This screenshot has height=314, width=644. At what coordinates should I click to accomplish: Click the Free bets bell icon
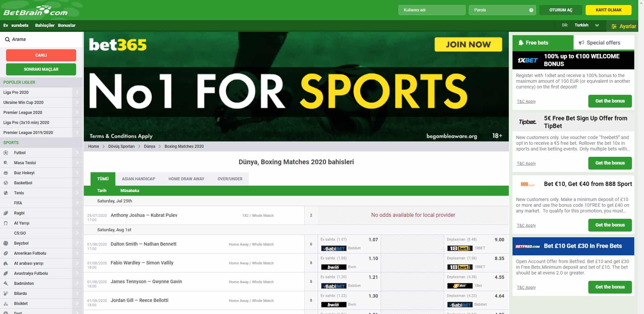click(521, 43)
